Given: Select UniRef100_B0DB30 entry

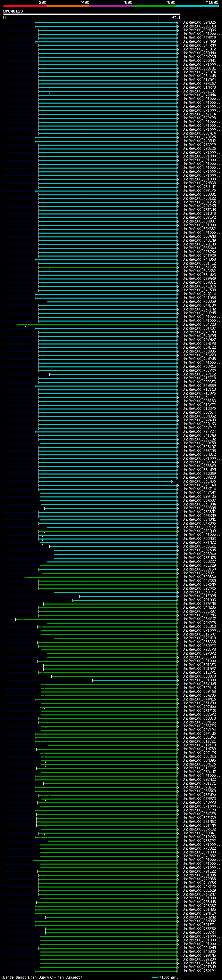Looking at the screenshot, I should pyautogui.click(x=199, y=577).
